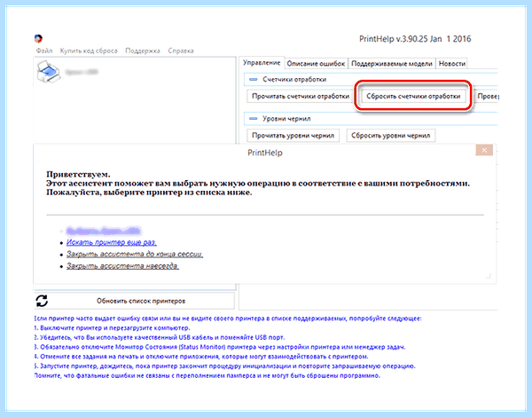Click Сбросить уровни чернил button

[390, 136]
